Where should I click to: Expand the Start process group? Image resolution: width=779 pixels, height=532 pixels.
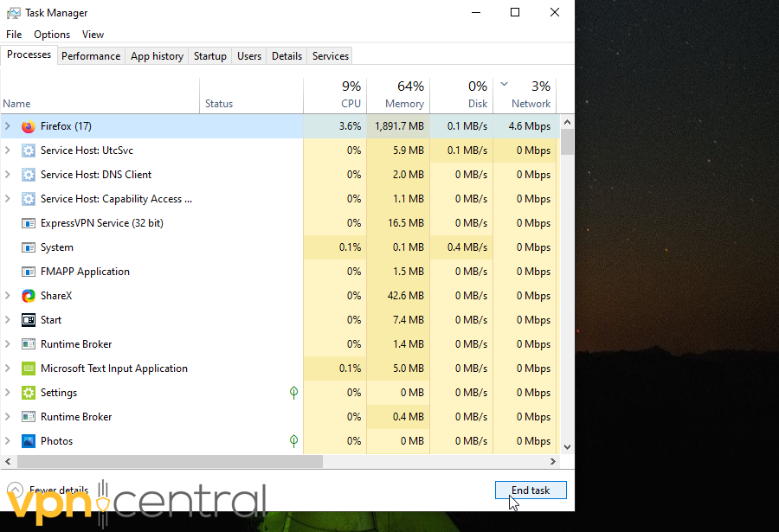[x=8, y=320]
